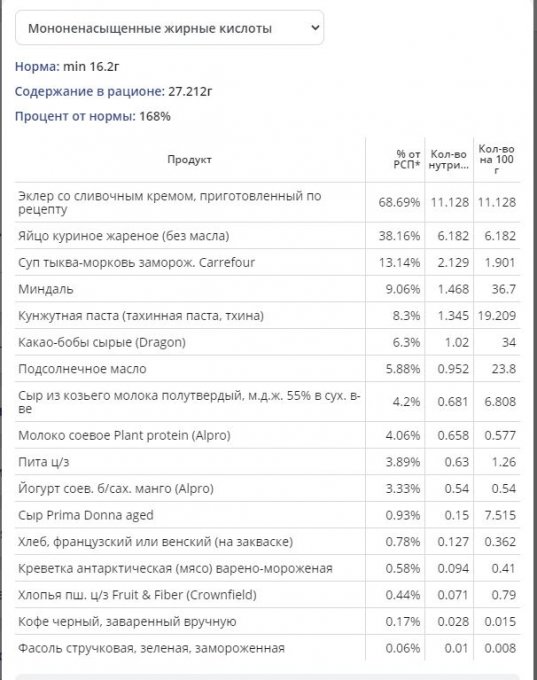537x680 pixels.
Task: Select Какао-бобы сырые (Dragon) row
Action: 267,342
